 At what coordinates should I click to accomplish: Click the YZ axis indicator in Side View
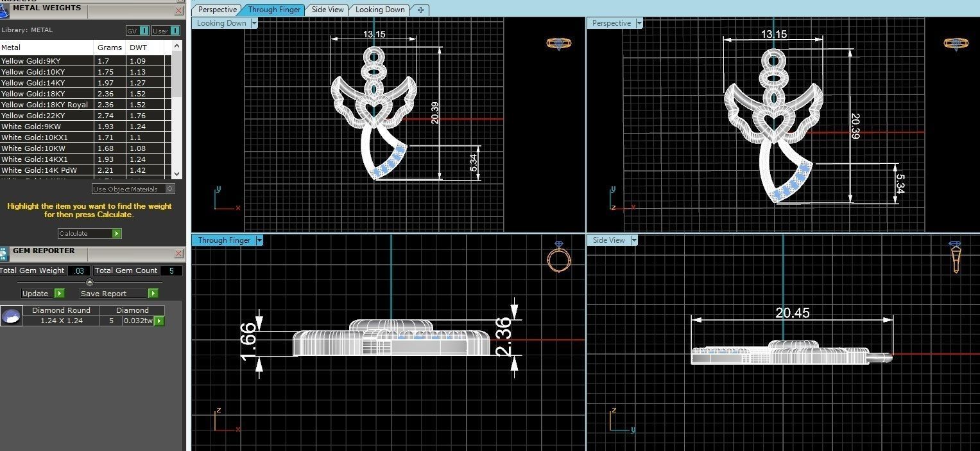[622, 420]
